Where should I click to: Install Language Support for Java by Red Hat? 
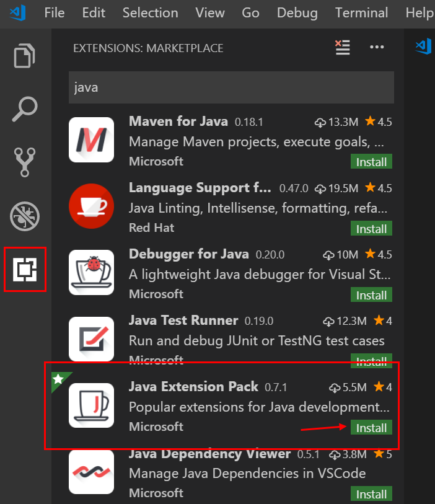pos(371,229)
